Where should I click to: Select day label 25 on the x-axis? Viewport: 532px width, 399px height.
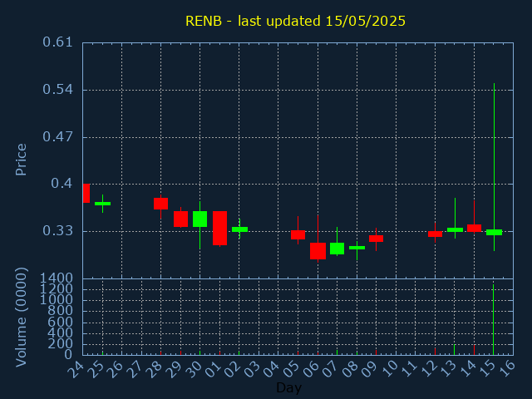(95, 369)
